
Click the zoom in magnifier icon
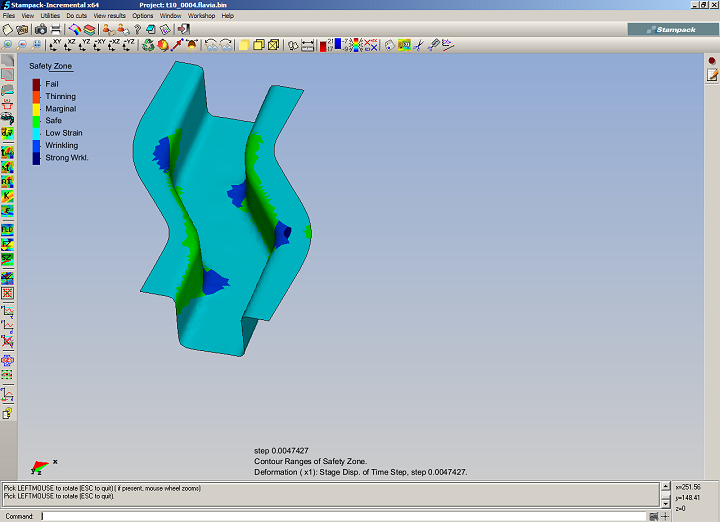[x=8, y=45]
